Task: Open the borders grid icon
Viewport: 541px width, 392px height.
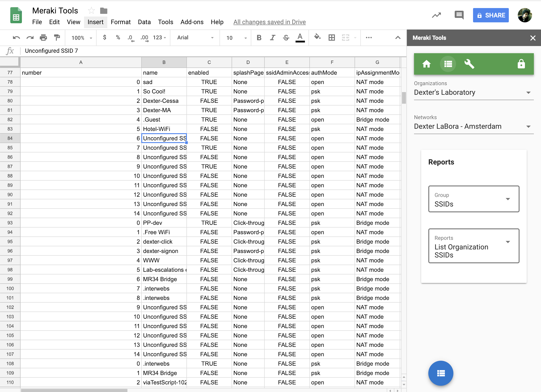Action: click(x=332, y=38)
